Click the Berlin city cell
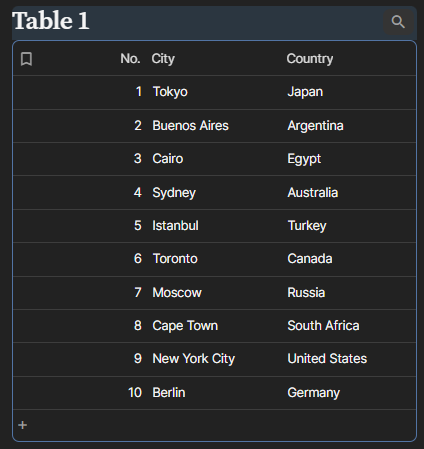 pyautogui.click(x=169, y=393)
